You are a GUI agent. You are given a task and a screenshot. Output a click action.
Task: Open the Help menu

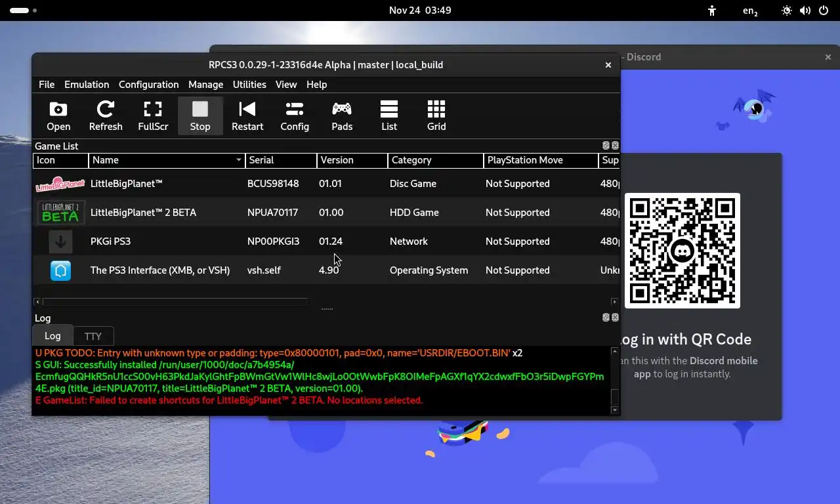pyautogui.click(x=316, y=85)
